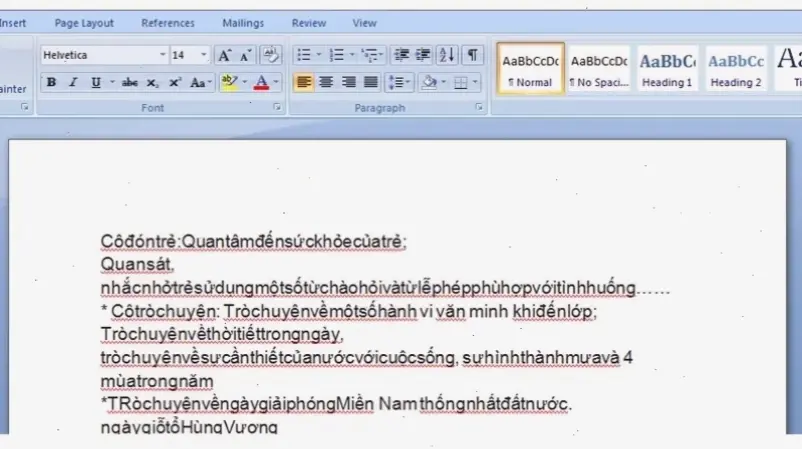This screenshot has height=449, width=802.
Task: Click the line starting 'Côđóntrẻ:'
Action: tap(253, 241)
